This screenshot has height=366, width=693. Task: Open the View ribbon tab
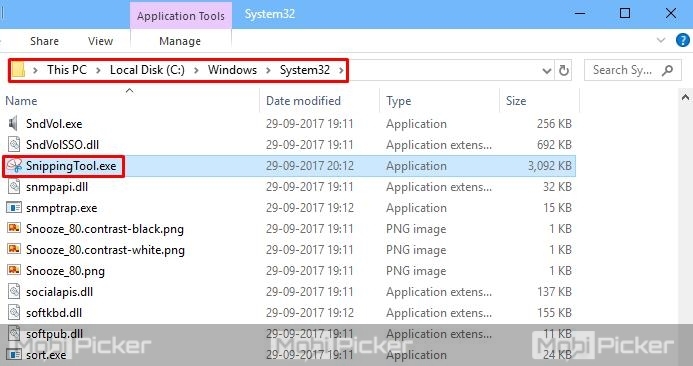click(100, 41)
